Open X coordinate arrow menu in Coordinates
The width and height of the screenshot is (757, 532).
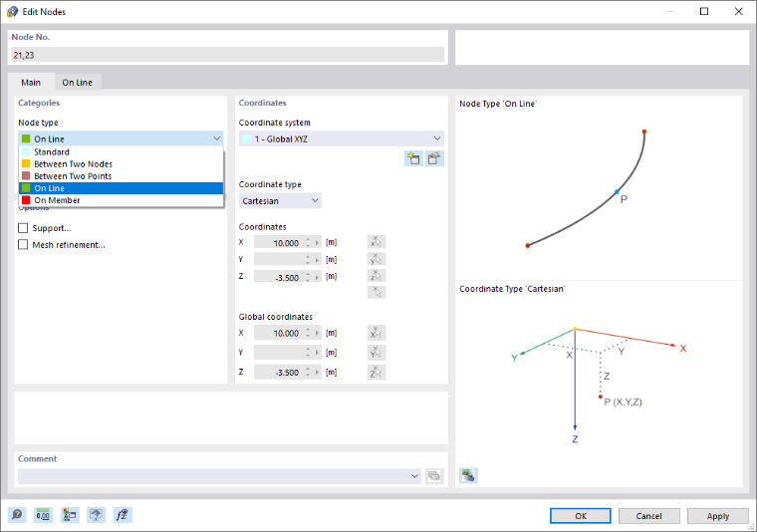click(x=317, y=243)
